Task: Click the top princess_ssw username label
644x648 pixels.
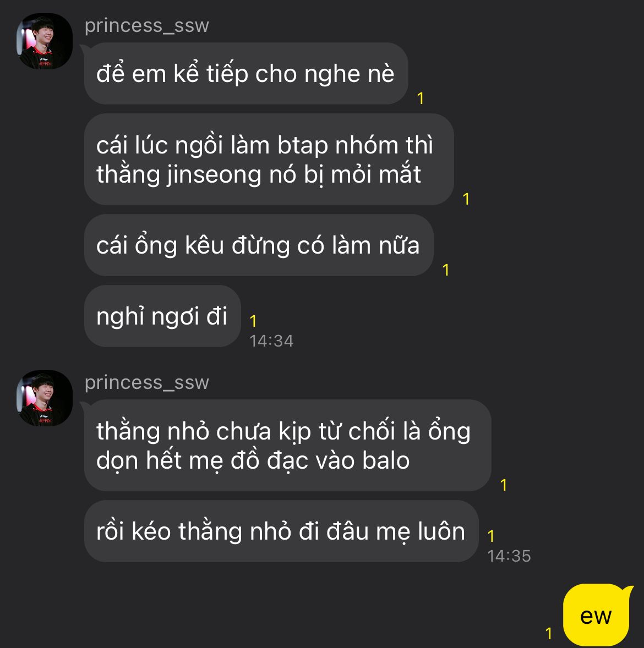Action: (147, 26)
